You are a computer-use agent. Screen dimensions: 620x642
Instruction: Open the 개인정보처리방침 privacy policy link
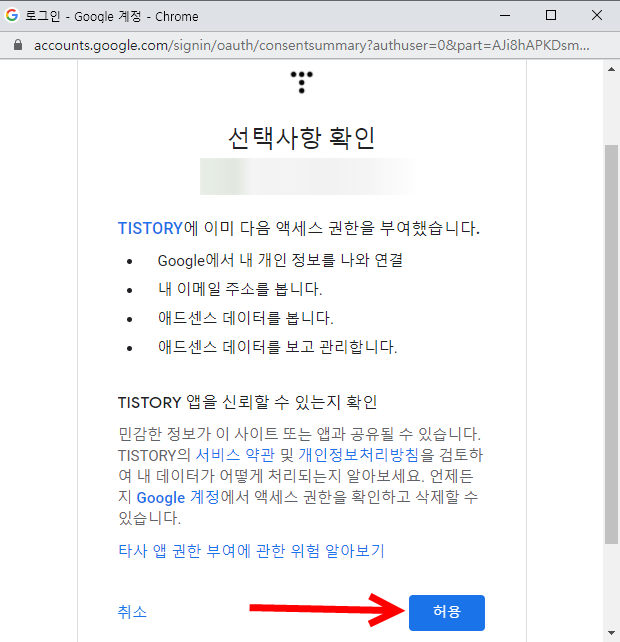(x=358, y=455)
